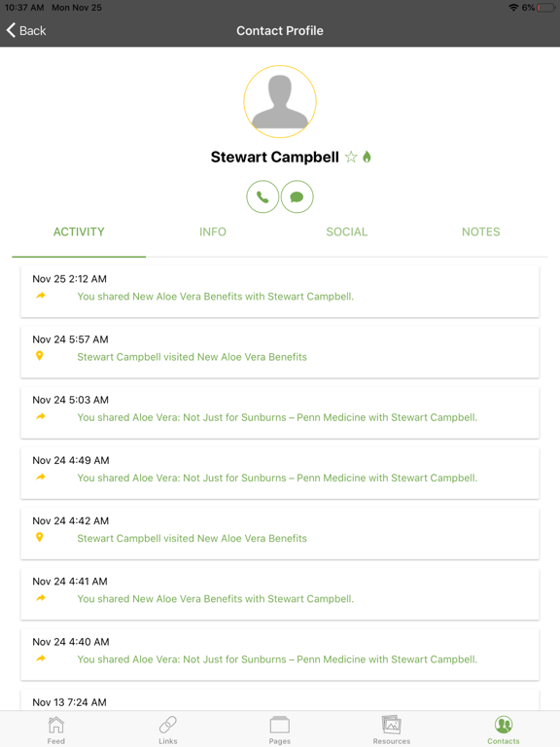
Task: Click location pin icon on Nov 24 4:42 AM entry
Action: pyautogui.click(x=40, y=537)
